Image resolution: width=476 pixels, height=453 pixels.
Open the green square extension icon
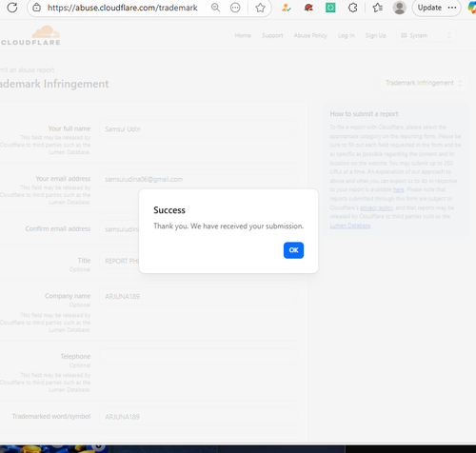click(x=330, y=8)
